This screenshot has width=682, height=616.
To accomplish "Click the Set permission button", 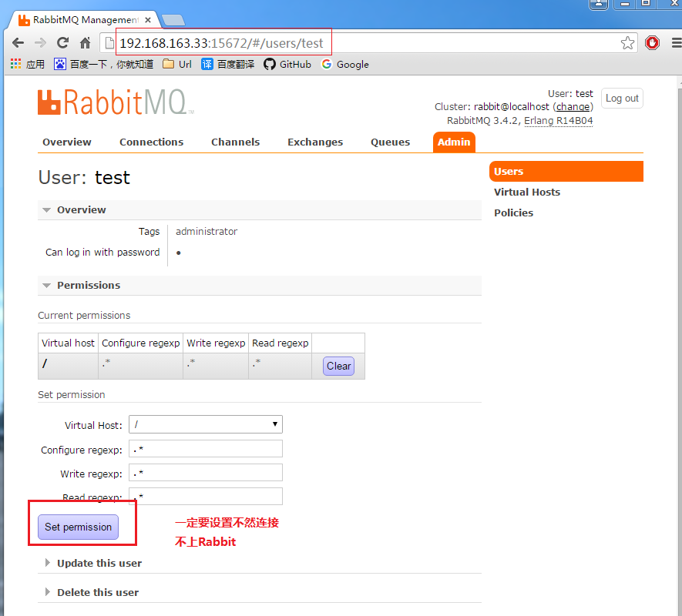I will [79, 527].
